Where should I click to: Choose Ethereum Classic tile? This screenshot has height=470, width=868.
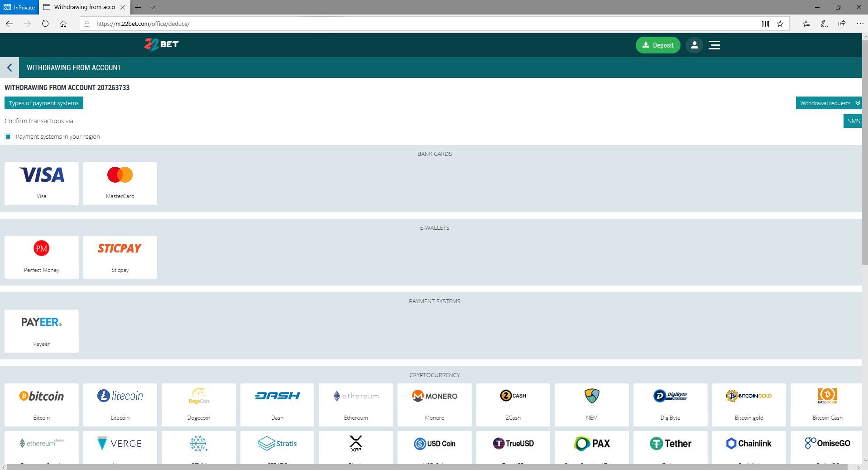[41, 447]
